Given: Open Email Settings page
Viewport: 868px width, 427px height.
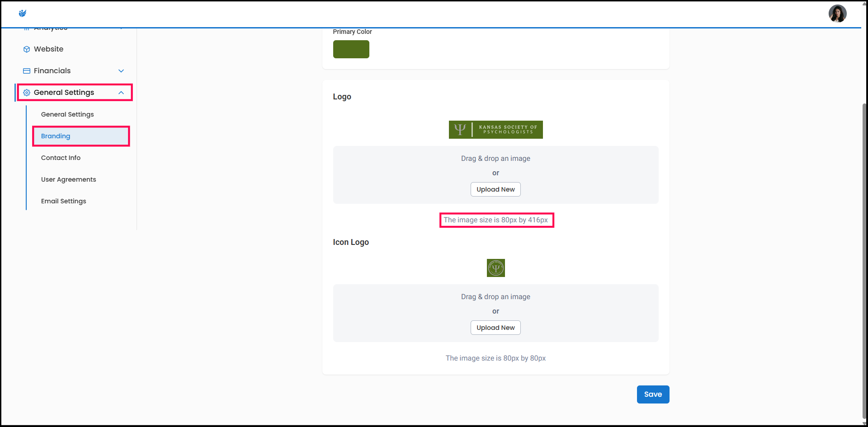Looking at the screenshot, I should click(63, 201).
